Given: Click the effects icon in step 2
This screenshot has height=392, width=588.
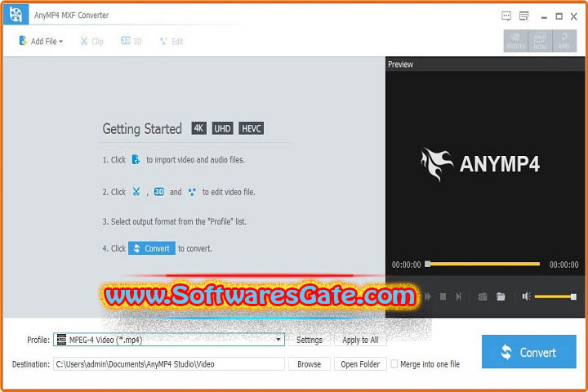Looking at the screenshot, I should 192,192.
